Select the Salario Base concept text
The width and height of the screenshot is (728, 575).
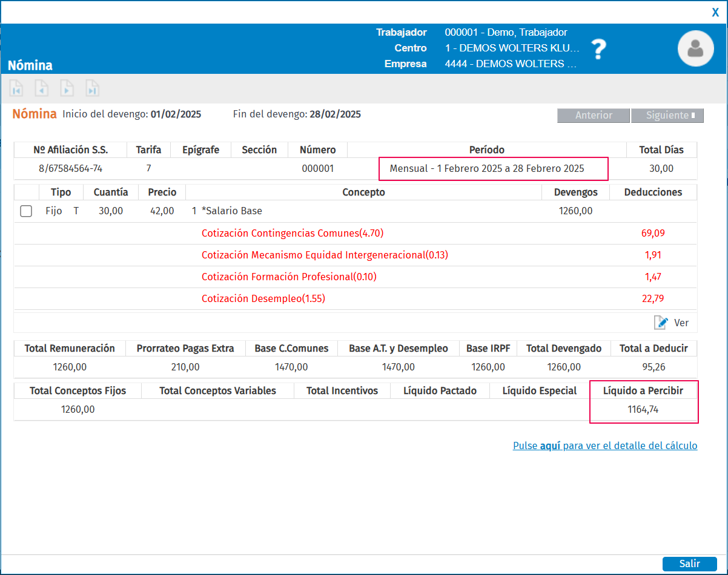(233, 211)
